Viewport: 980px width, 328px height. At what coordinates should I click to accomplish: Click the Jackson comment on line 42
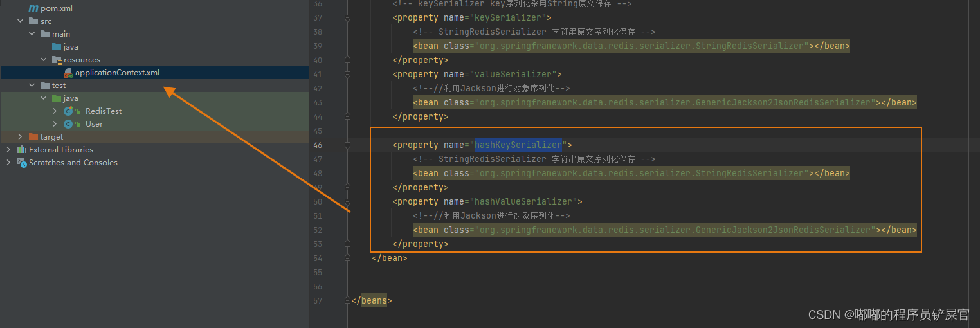(x=492, y=89)
